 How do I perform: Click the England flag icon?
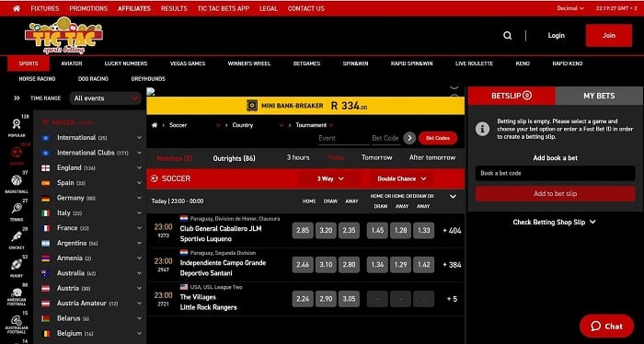(46, 168)
